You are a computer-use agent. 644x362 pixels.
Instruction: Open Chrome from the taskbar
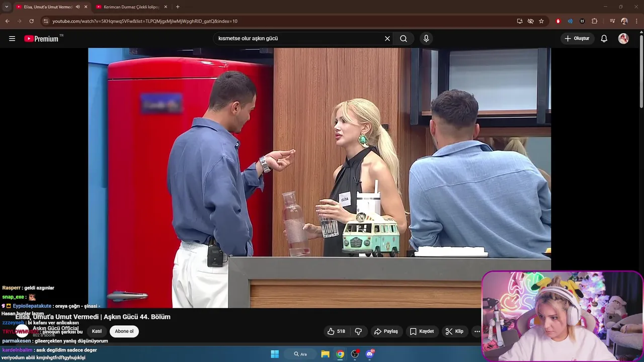(340, 354)
